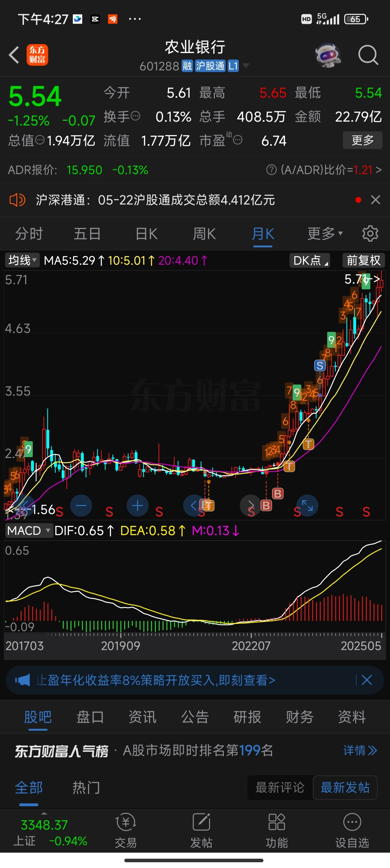The height and width of the screenshot is (868, 390).
Task: Tap the 总值 info icon
Action: pyautogui.click(x=40, y=140)
